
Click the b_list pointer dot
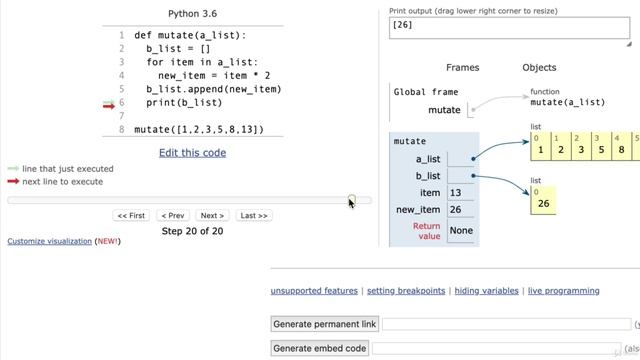[473, 176]
